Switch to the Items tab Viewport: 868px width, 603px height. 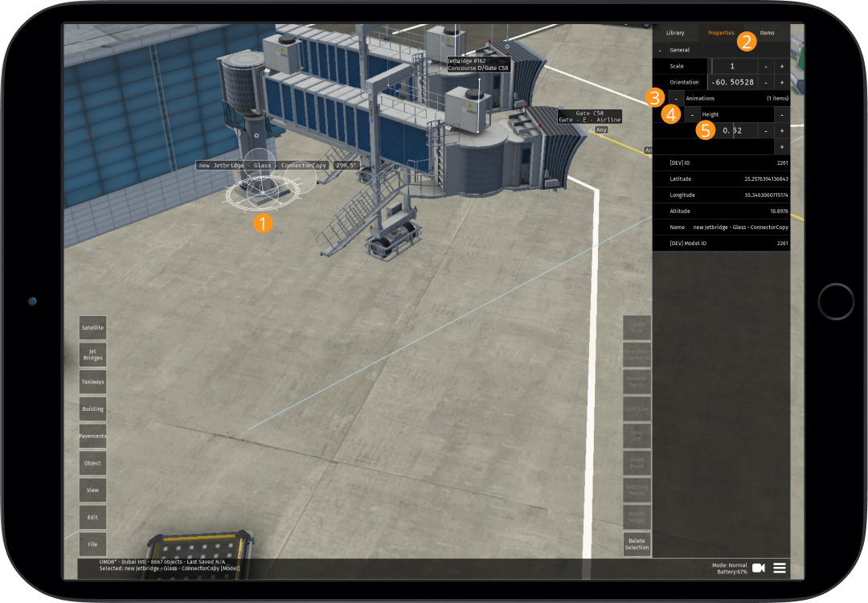coord(767,33)
